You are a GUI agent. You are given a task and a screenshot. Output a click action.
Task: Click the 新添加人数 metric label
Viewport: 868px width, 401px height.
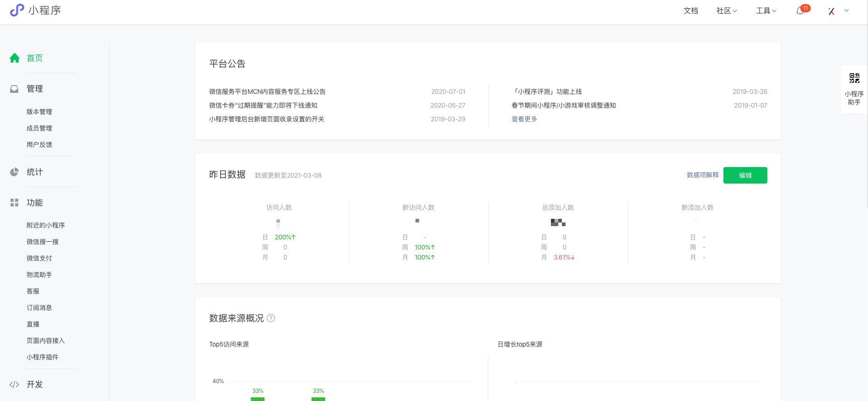[x=697, y=207]
